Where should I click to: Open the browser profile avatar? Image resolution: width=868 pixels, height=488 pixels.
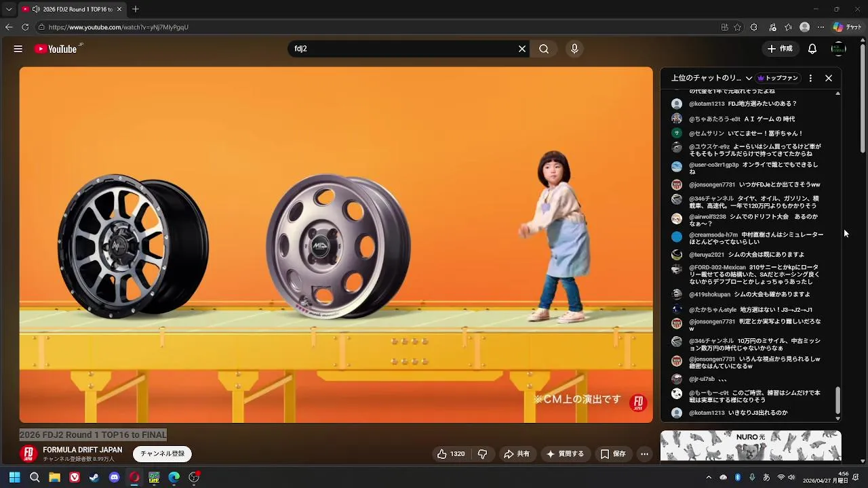(805, 27)
